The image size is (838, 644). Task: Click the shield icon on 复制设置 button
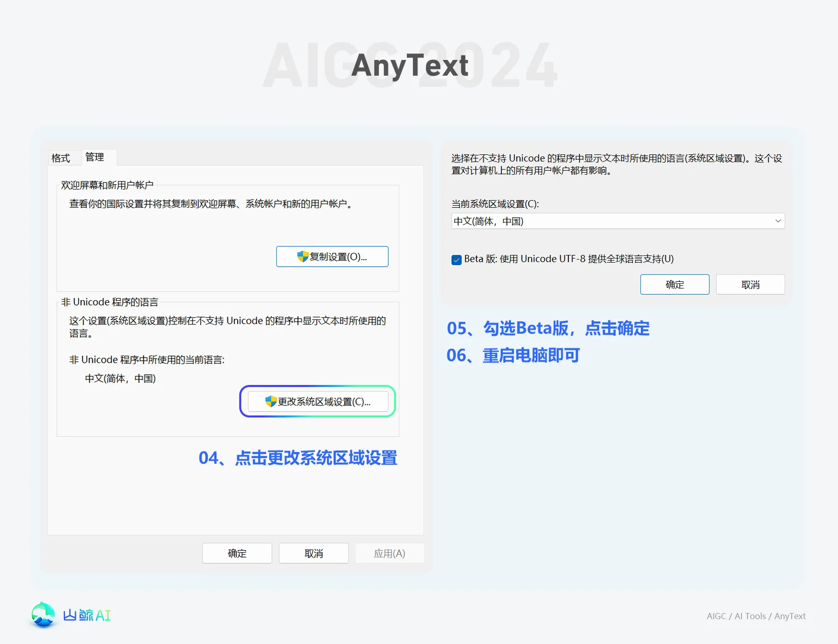coord(303,256)
